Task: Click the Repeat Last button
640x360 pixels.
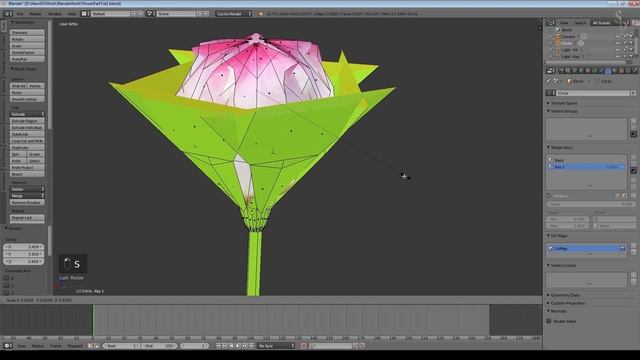Action: click(x=27, y=218)
